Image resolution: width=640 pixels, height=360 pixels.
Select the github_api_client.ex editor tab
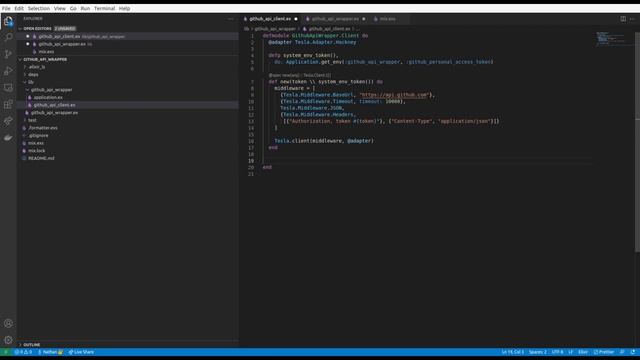point(269,19)
